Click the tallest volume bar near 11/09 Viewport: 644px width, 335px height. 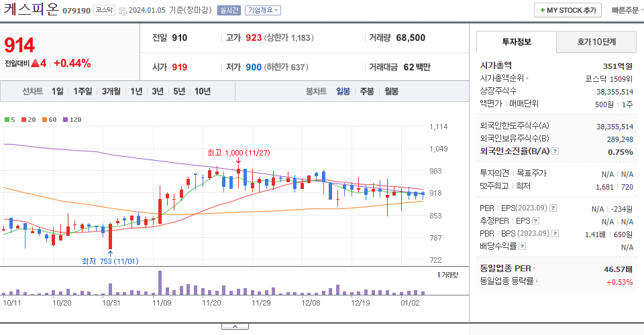(x=160, y=283)
